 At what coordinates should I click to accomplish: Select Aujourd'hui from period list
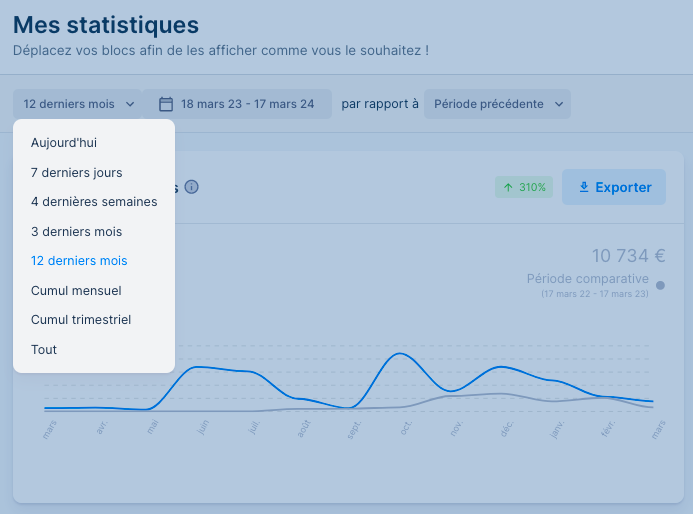tap(94, 143)
